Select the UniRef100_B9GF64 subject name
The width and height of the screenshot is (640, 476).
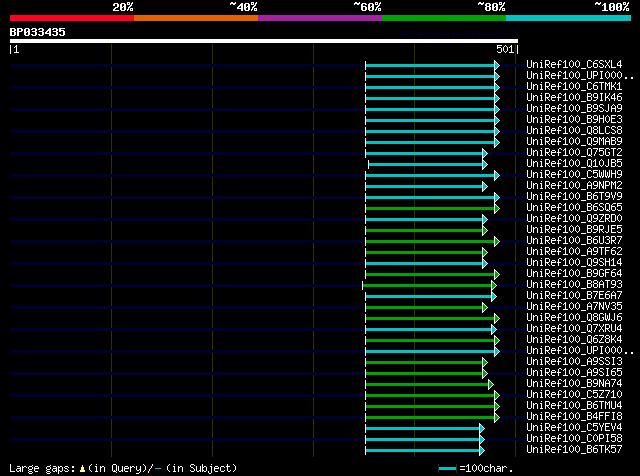574,274
